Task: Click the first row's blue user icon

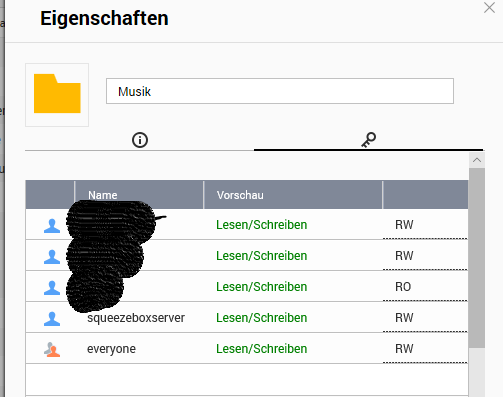Action: (x=52, y=226)
